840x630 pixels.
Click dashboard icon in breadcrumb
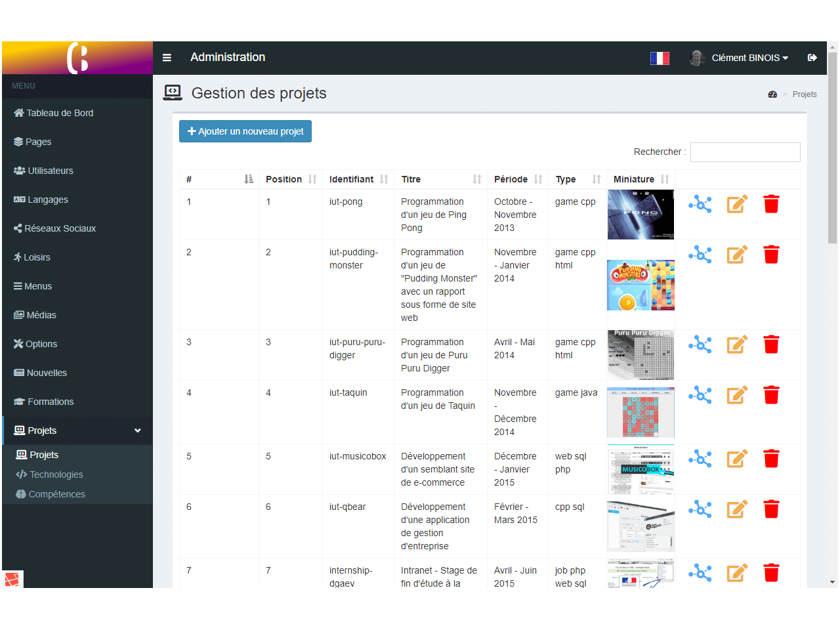tap(772, 94)
